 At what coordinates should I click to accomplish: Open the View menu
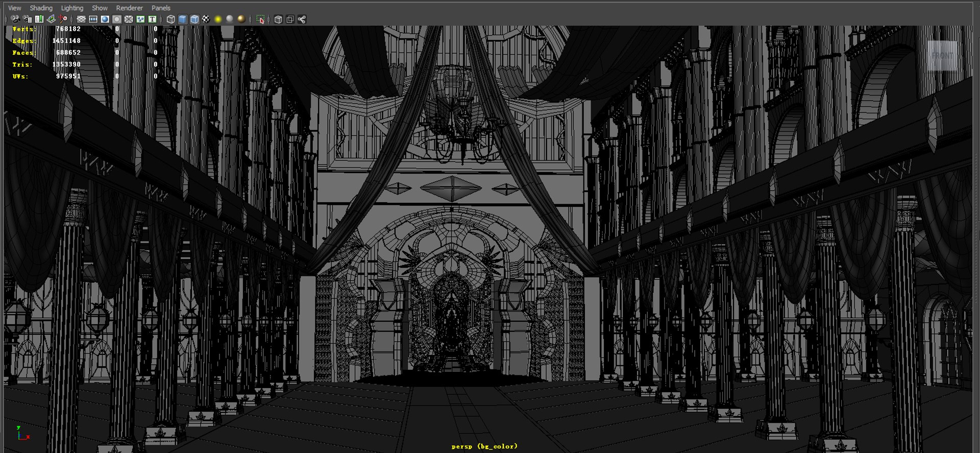(15, 8)
